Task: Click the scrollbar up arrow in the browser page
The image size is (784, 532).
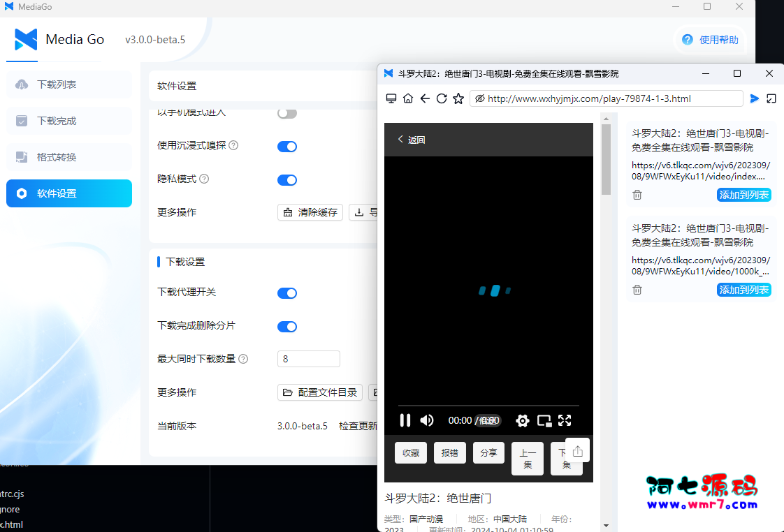Action: pyautogui.click(x=606, y=119)
